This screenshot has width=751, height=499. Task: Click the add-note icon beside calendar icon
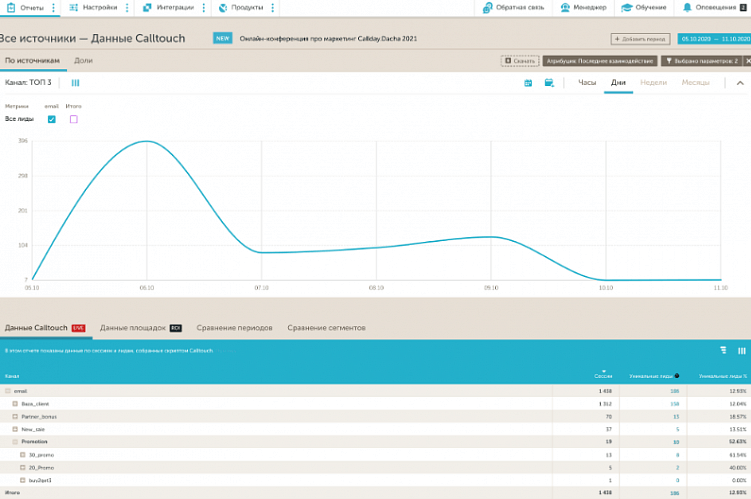coord(548,83)
